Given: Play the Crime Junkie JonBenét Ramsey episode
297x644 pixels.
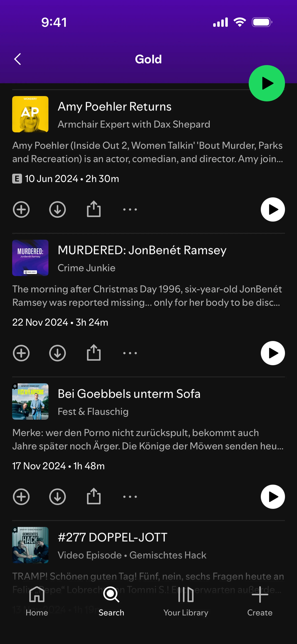Looking at the screenshot, I should click(x=273, y=353).
